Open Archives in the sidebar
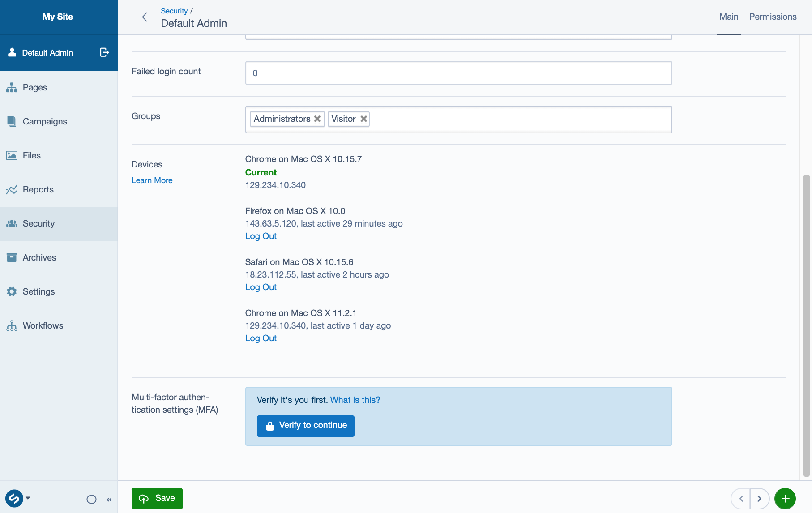812x513 pixels. pyautogui.click(x=39, y=257)
